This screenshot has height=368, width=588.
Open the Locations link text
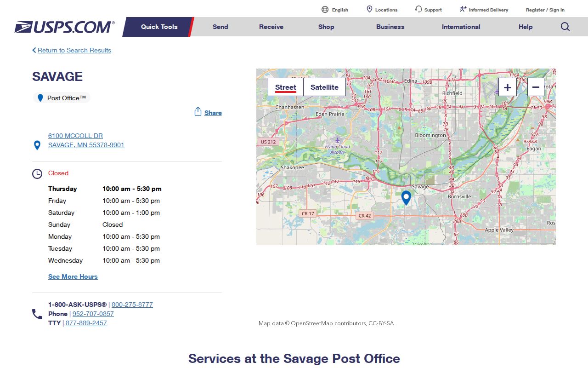click(386, 10)
